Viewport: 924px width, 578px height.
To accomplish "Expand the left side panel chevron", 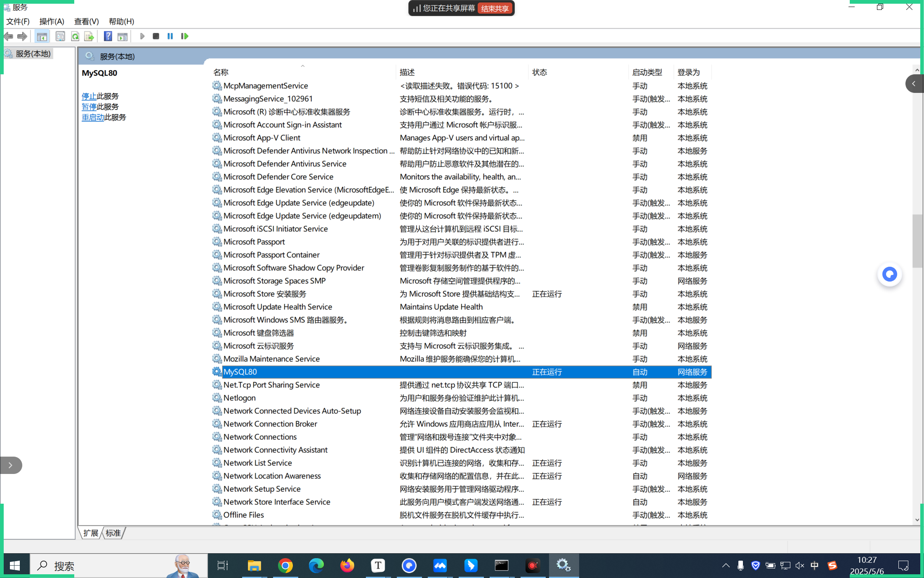I will [x=10, y=465].
